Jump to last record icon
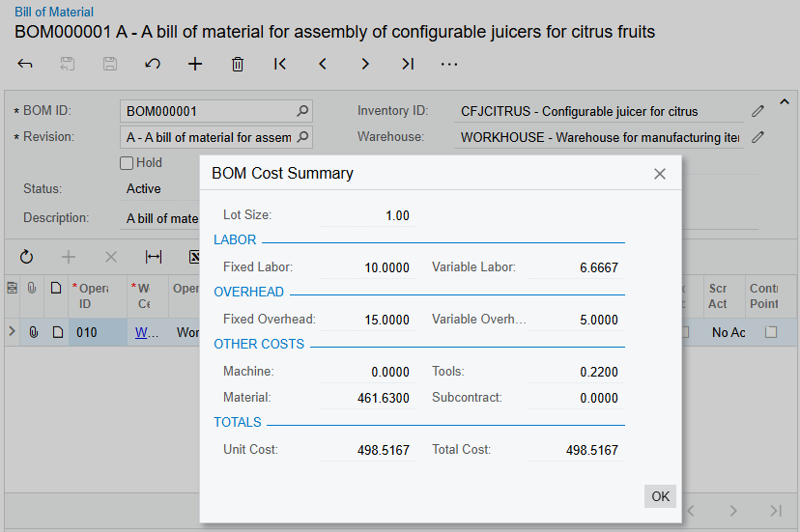800x532 pixels. [408, 65]
